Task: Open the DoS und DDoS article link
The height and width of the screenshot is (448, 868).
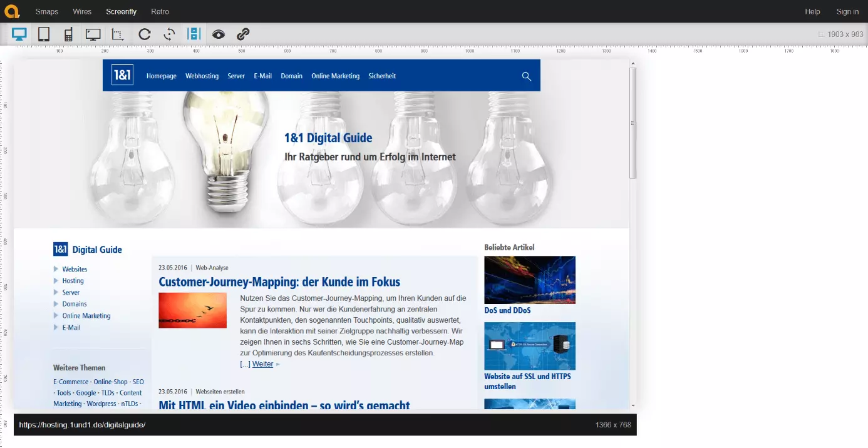Action: point(508,310)
